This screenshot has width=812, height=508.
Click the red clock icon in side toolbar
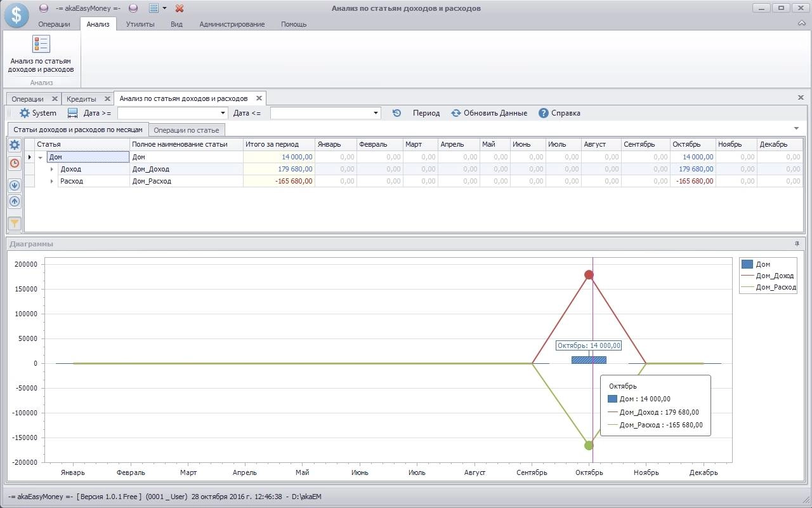(14, 163)
